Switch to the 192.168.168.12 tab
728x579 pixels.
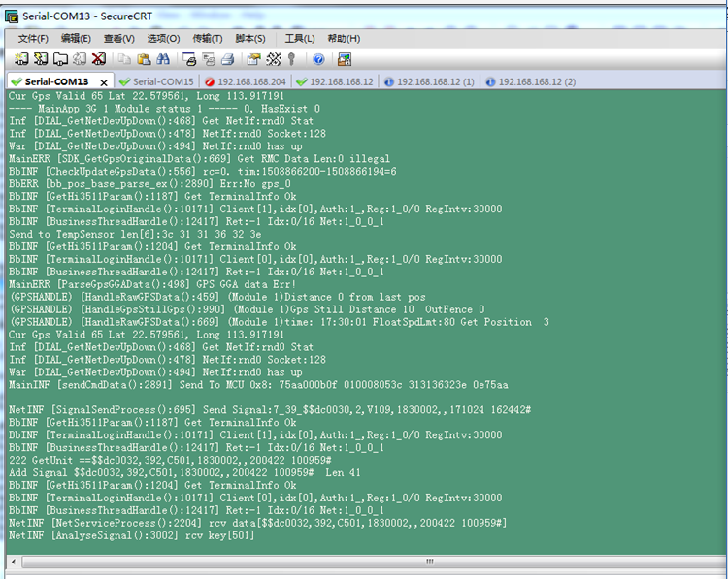335,81
